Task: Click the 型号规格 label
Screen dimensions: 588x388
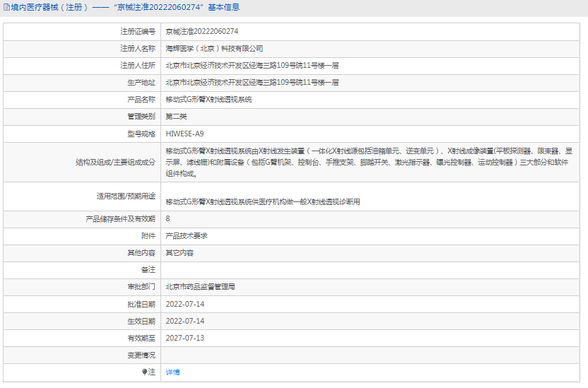Action: (141, 134)
